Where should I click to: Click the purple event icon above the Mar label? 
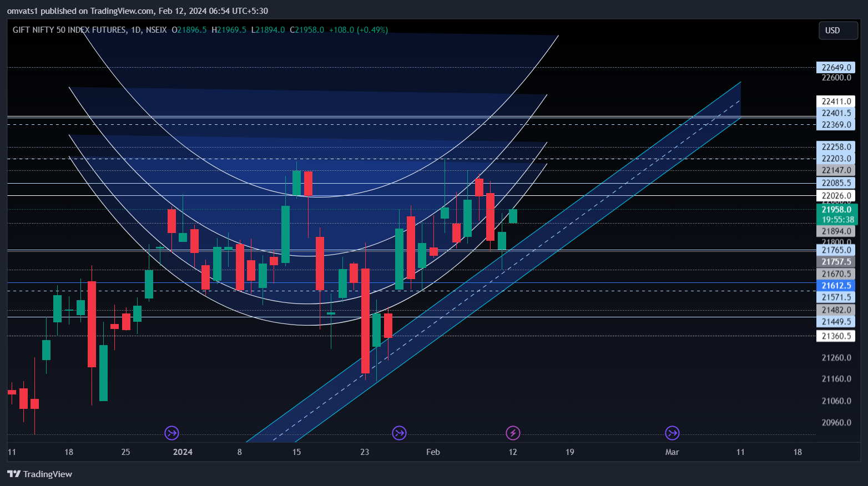(672, 433)
